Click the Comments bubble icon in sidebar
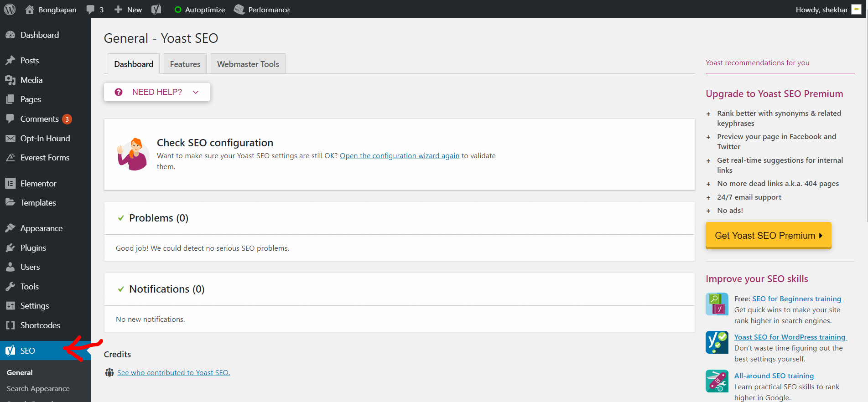This screenshot has width=868, height=402. (x=10, y=119)
